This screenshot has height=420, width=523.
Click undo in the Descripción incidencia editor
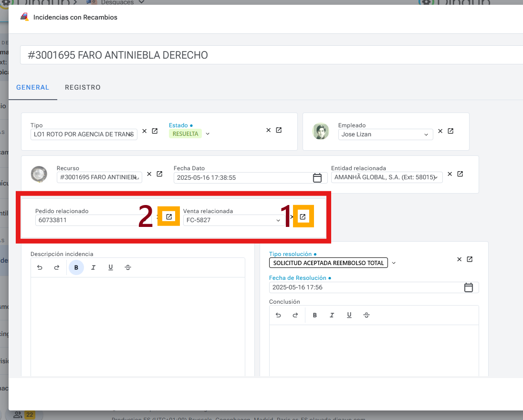click(40, 267)
